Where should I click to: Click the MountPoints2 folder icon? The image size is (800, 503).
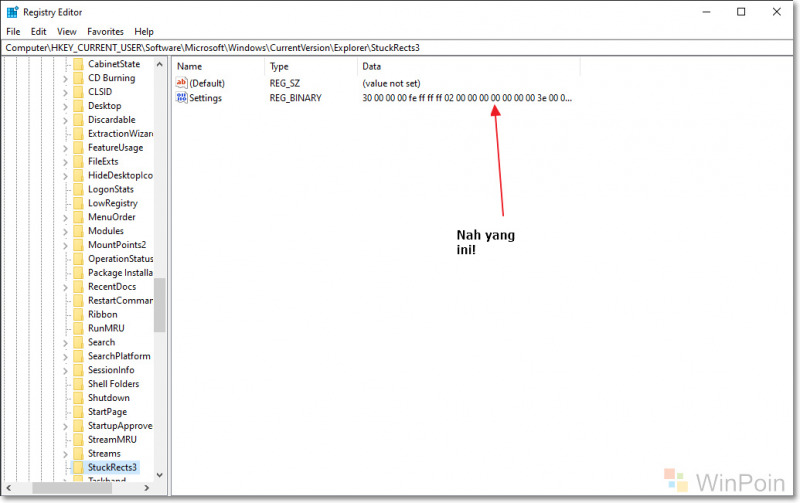[78, 245]
